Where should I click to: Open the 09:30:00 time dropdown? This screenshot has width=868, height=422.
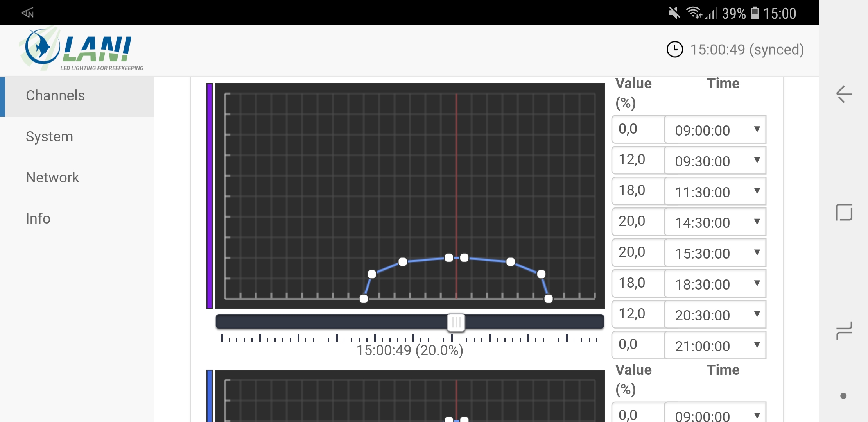coord(715,161)
